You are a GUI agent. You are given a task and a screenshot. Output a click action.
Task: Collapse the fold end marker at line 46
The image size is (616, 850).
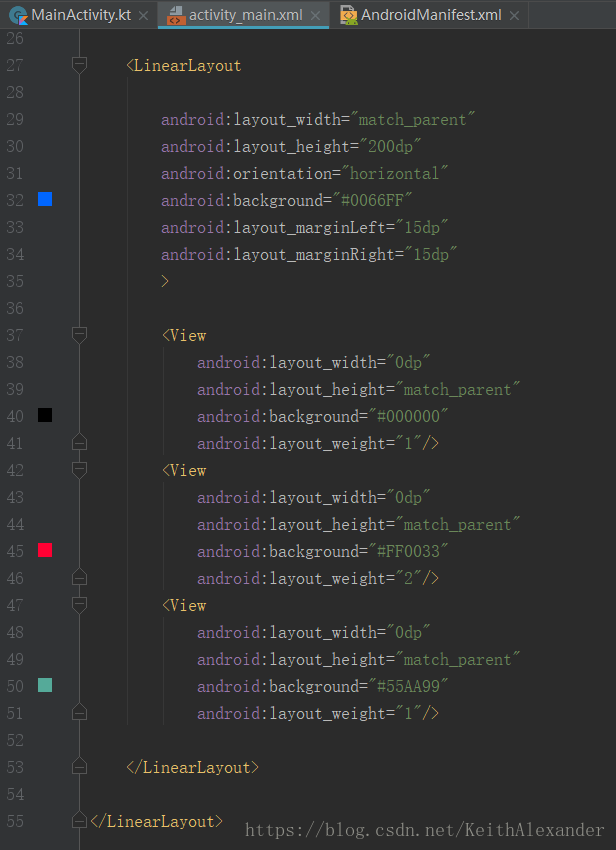tap(79, 577)
